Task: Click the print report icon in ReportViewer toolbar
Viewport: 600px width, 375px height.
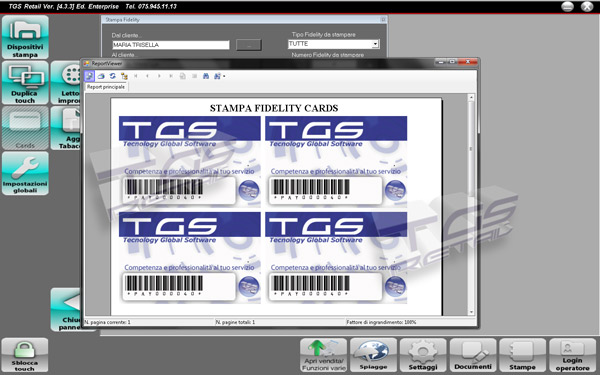Action: [101, 76]
